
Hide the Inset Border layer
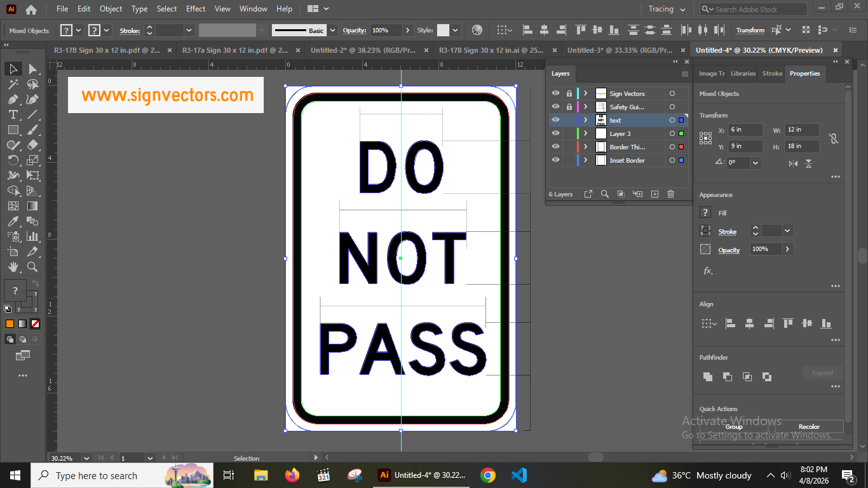(555, 159)
